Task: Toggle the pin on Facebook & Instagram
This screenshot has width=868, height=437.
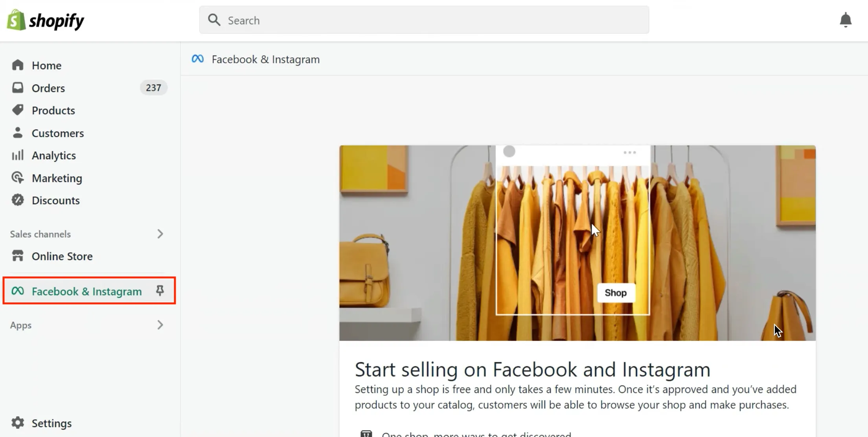Action: click(160, 291)
